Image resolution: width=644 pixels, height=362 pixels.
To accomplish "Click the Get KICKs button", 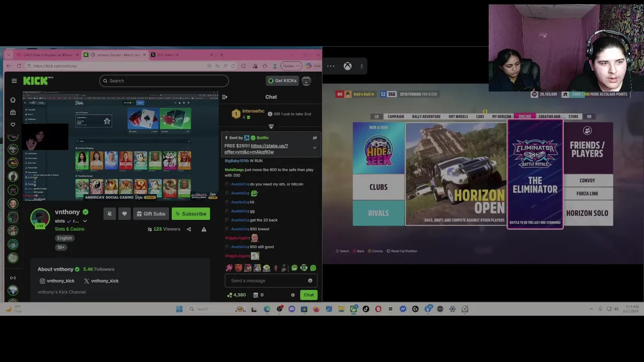I will [x=282, y=80].
